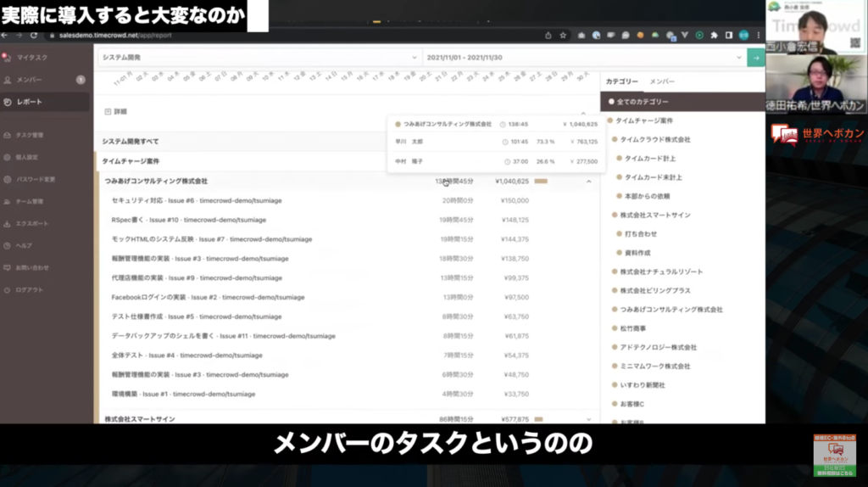Click the お問い合わせ sidebar icon
This screenshot has height=487, width=868.
(7, 267)
